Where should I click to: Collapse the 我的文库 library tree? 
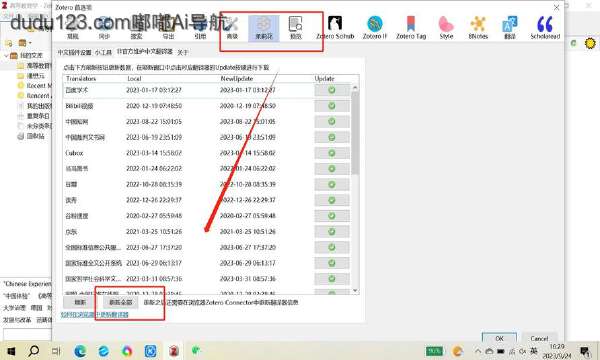coord(6,56)
